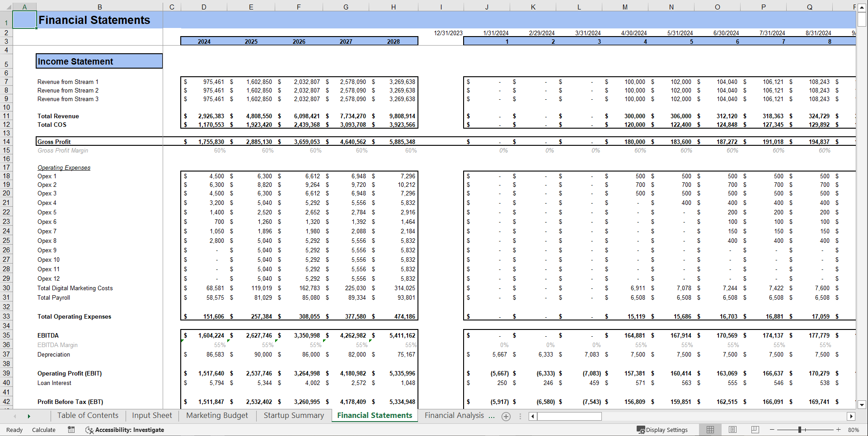Click the right sheet navigation arrow

pos(29,416)
